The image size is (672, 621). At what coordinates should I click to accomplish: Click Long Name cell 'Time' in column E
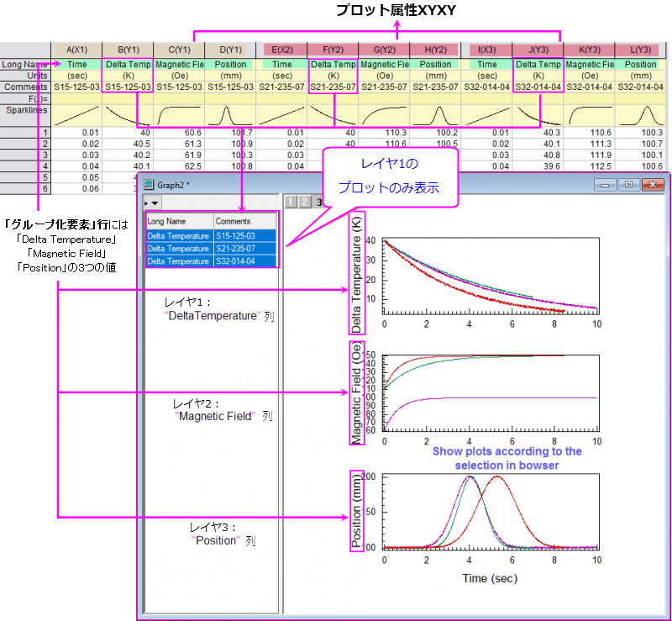click(x=282, y=65)
